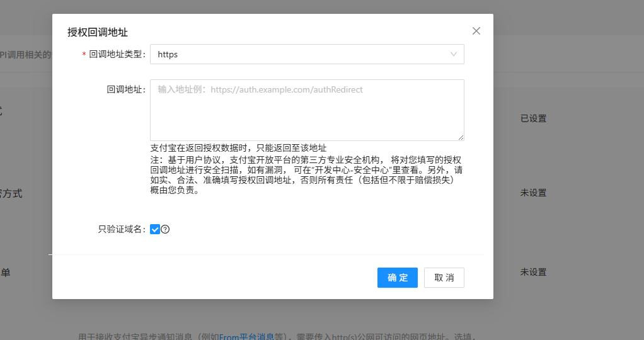Click the dimmed background text ending in 方式
Image resolution: width=644 pixels, height=340 pixels.
coord(11,193)
